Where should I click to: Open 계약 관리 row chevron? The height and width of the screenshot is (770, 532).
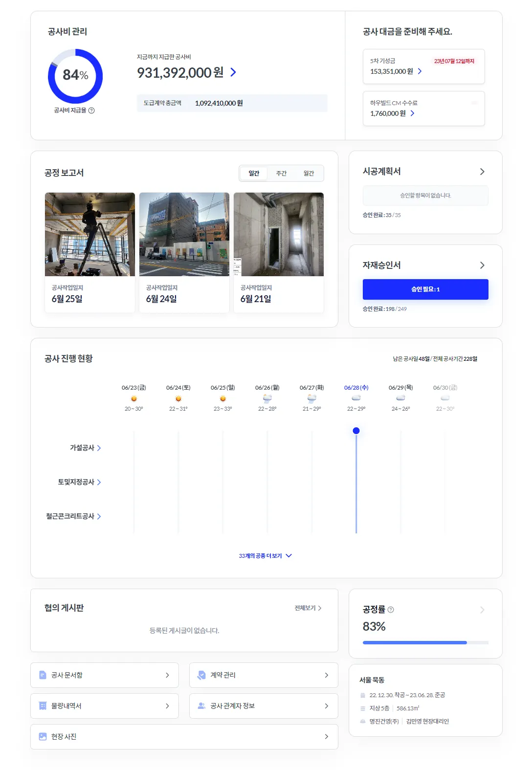pyautogui.click(x=327, y=675)
